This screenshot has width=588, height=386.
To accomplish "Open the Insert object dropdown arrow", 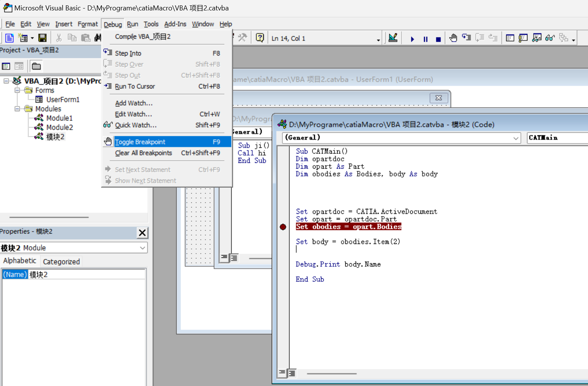I will (x=32, y=38).
